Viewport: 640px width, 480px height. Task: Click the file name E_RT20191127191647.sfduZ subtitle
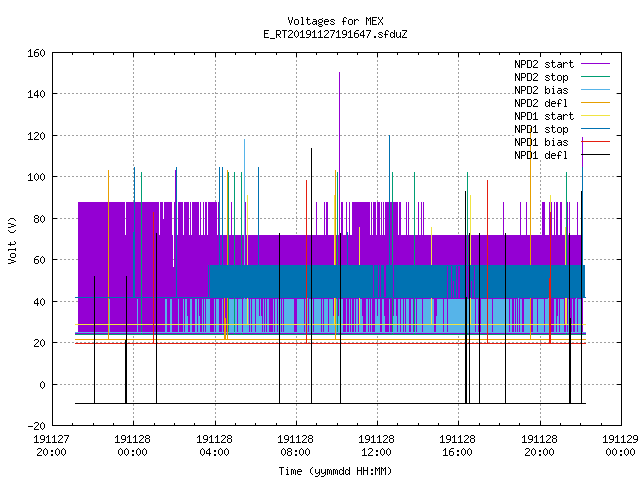pyautogui.click(x=335, y=34)
